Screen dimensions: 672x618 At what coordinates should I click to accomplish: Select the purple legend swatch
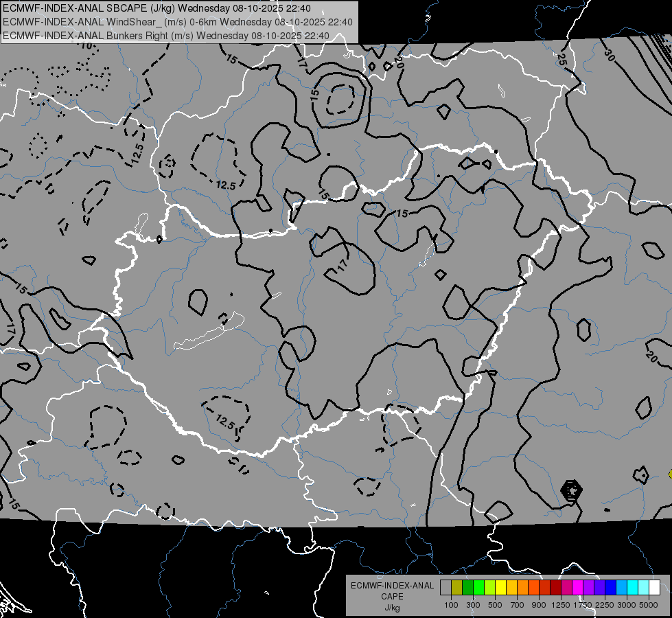589,588
